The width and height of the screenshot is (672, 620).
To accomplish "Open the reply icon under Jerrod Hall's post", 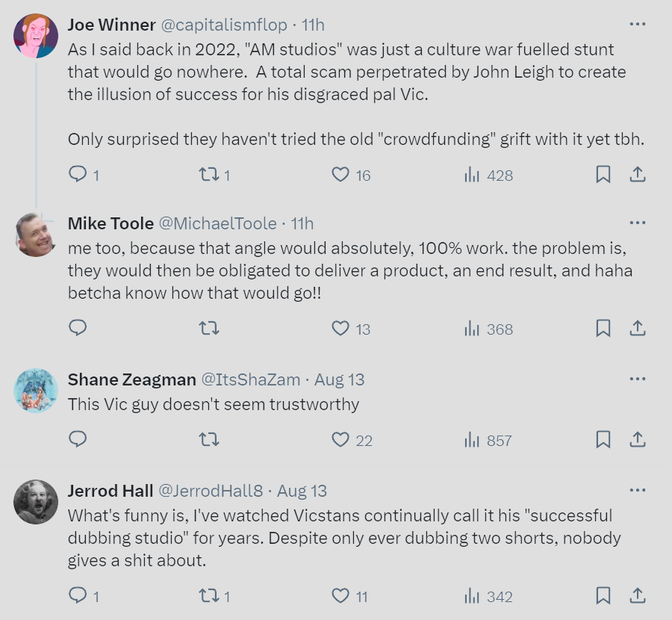I will 78,596.
